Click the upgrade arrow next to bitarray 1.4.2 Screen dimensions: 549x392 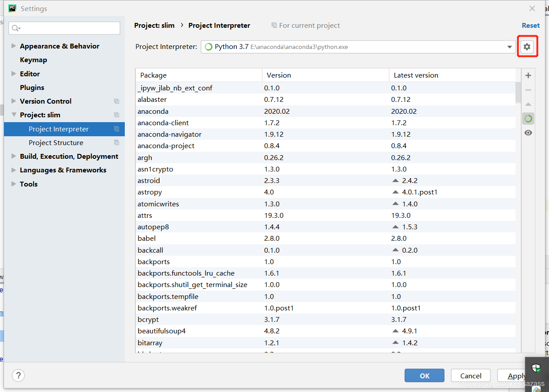pyautogui.click(x=396, y=343)
